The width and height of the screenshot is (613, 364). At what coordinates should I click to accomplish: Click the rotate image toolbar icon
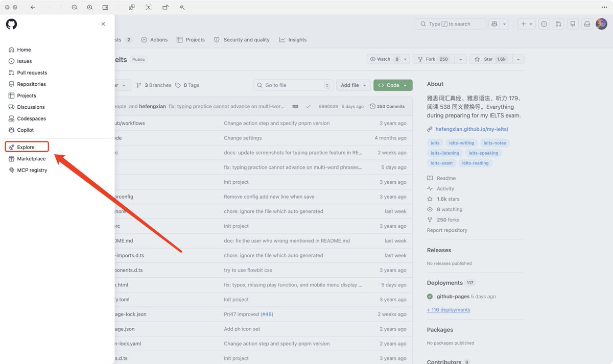[166, 7]
